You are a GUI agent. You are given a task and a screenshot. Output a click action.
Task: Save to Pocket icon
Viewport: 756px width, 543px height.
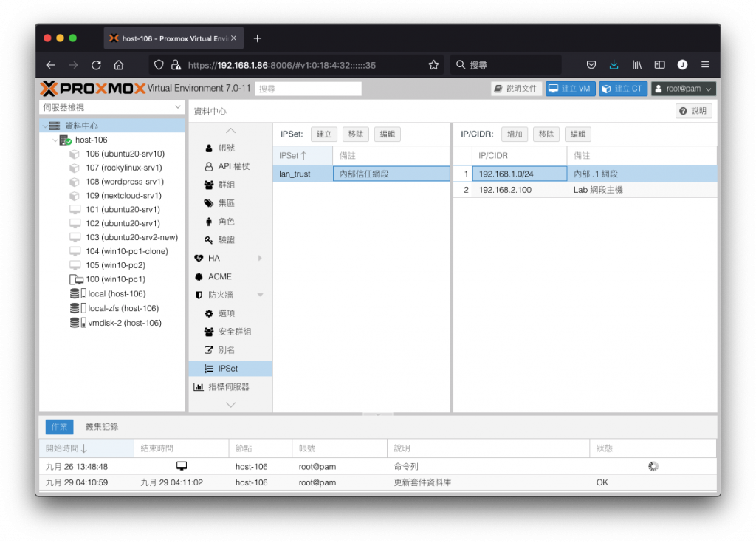(x=591, y=65)
